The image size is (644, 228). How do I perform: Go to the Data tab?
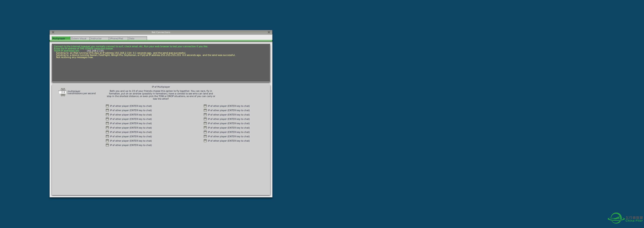click(138, 39)
